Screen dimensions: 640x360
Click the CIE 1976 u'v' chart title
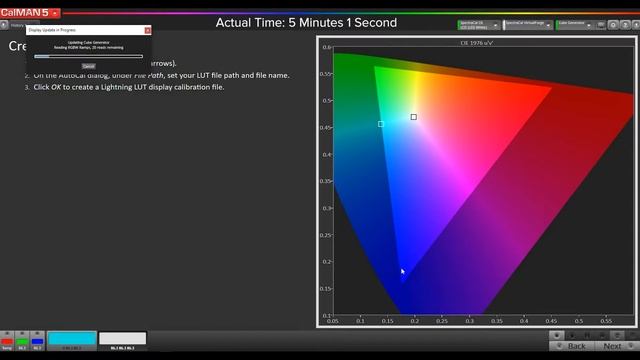(x=476, y=43)
